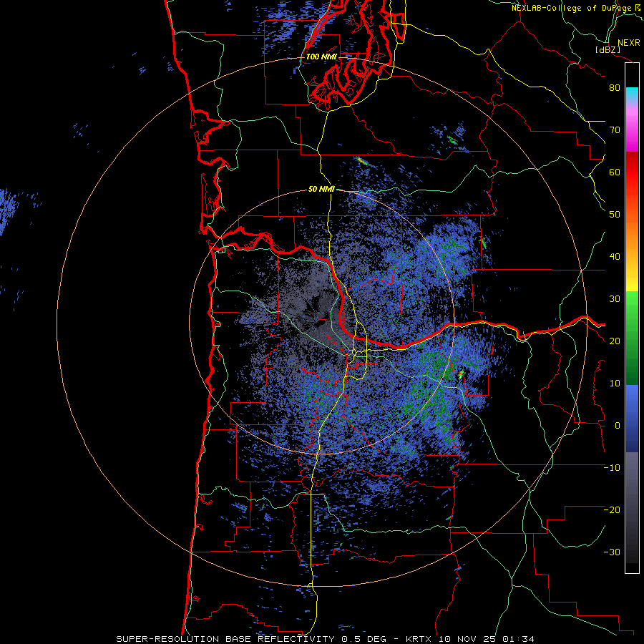The height and width of the screenshot is (644, 644).
Task: Click the 'NEXLAB-College of DuPage' credit text
Action: pos(572,8)
